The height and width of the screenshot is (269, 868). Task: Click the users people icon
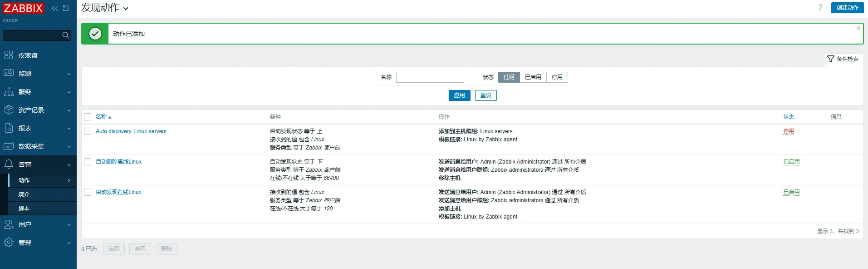point(9,224)
